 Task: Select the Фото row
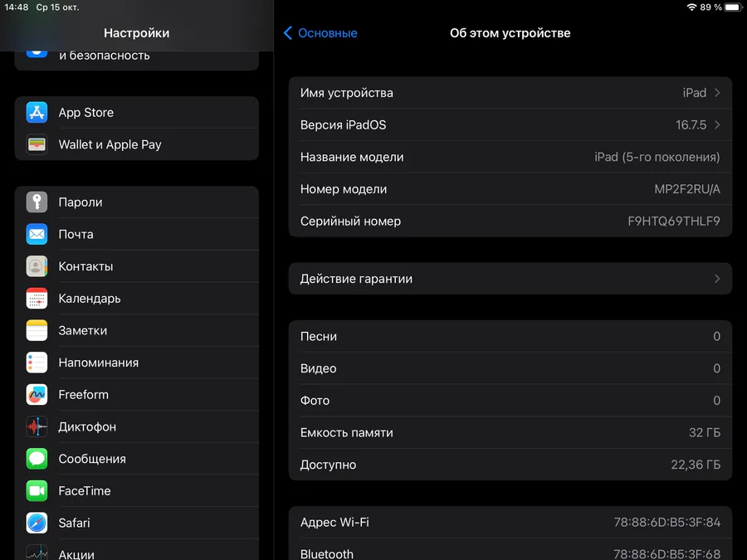[510, 400]
